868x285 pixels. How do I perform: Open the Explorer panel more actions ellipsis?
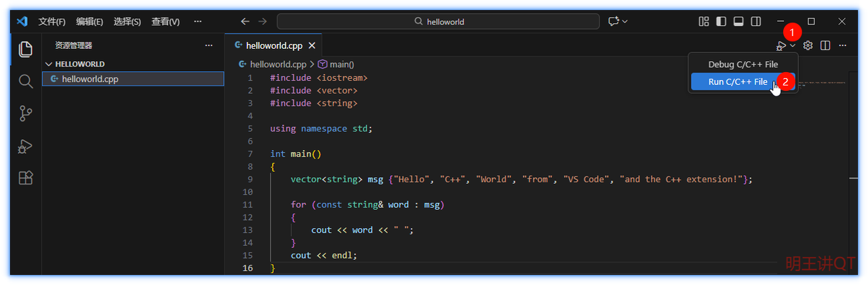(209, 45)
